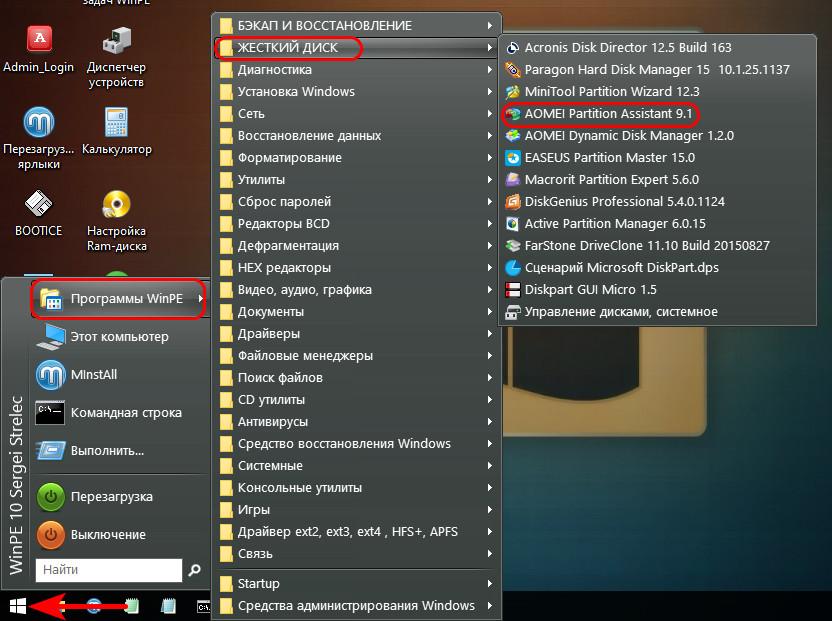Open the Игры menu item
The width and height of the screenshot is (832, 621).
point(357,510)
